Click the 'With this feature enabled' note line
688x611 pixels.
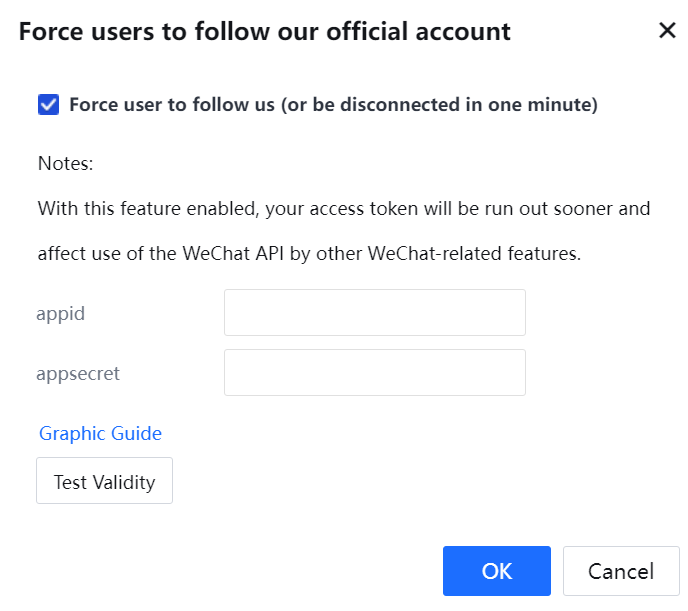tap(150, 209)
